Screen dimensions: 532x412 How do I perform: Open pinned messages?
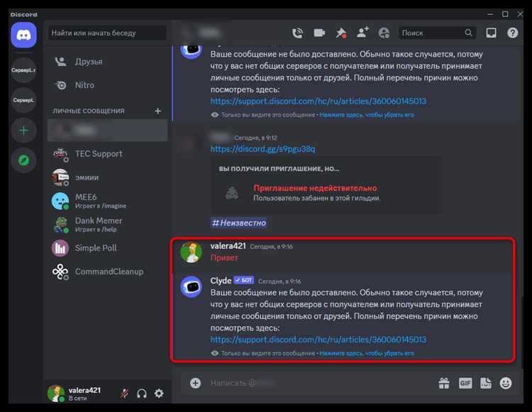[x=340, y=33]
